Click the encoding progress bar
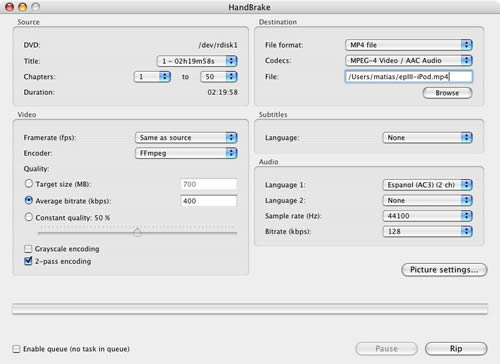Screen dimensions: 500x364 point(250,309)
